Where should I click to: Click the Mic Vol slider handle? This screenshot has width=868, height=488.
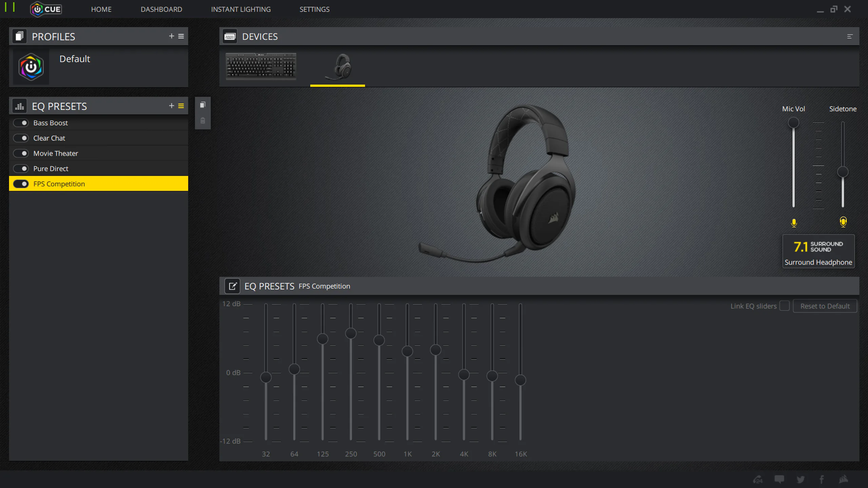click(793, 122)
